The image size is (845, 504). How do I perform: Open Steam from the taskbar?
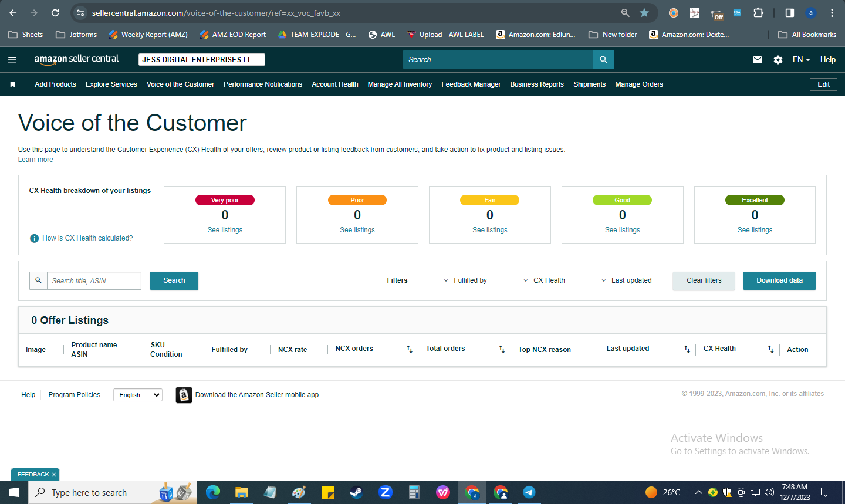[x=356, y=492]
